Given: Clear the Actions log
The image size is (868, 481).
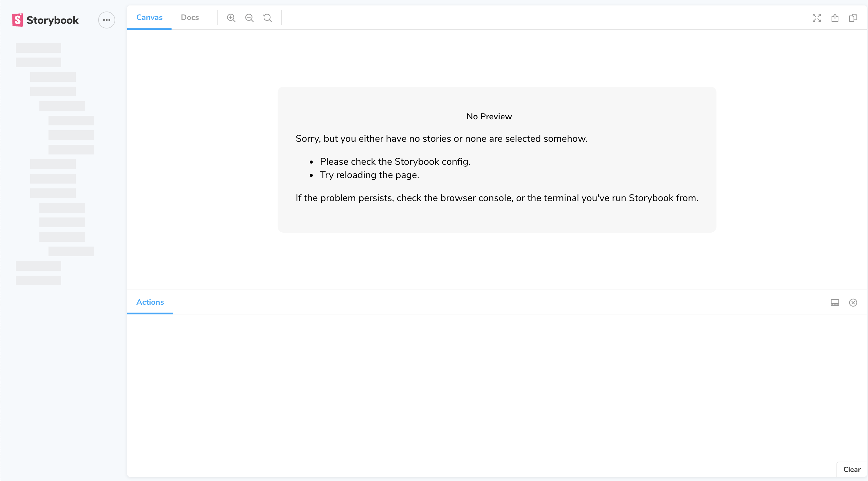Looking at the screenshot, I should coord(852,469).
